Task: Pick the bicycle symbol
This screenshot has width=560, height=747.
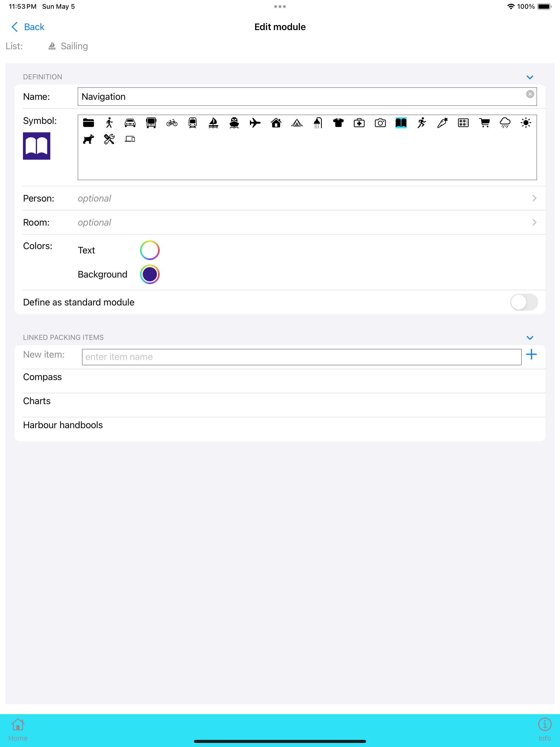Action: [x=172, y=122]
